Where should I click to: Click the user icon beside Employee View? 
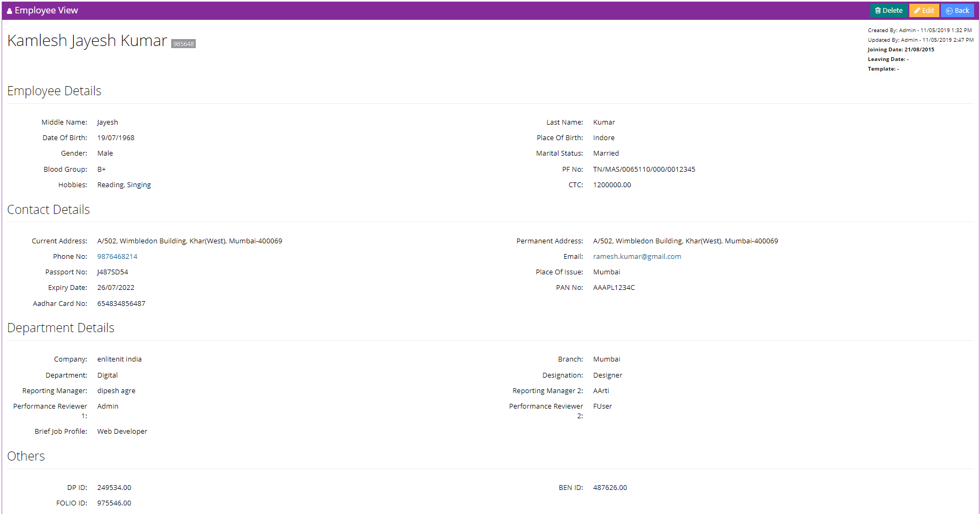pos(10,11)
